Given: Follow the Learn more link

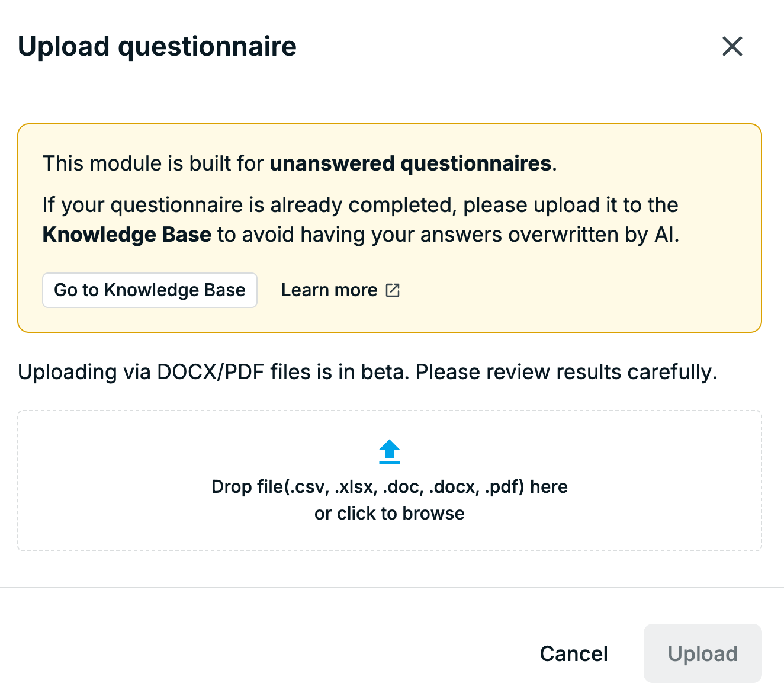Looking at the screenshot, I should coord(329,290).
